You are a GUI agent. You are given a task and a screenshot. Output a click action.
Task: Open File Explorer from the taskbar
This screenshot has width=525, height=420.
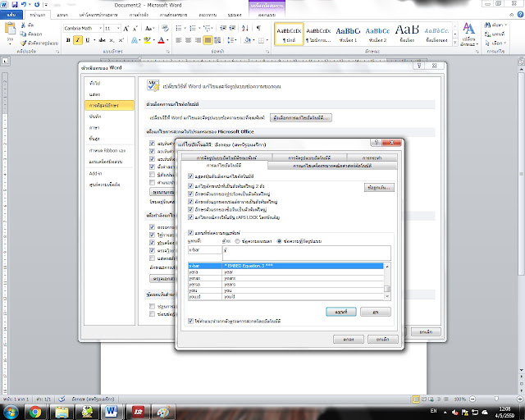click(x=62, y=412)
